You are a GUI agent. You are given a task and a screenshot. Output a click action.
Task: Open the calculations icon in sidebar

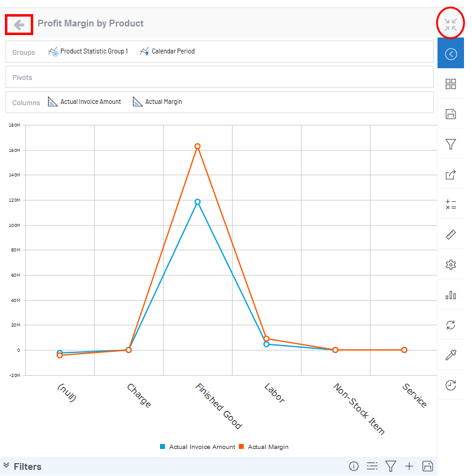[450, 205]
